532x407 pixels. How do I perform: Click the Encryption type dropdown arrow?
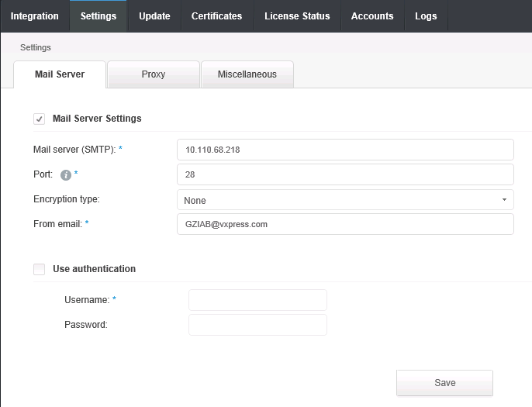[504, 200]
